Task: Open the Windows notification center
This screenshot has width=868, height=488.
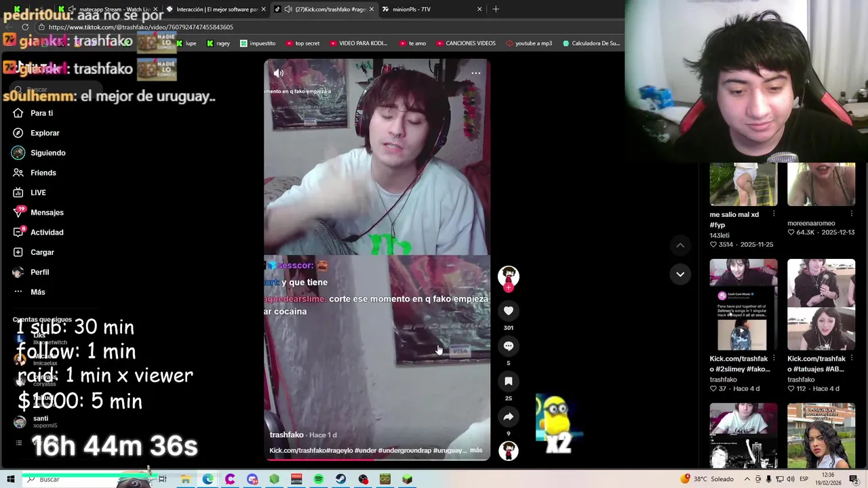Action: 854,479
